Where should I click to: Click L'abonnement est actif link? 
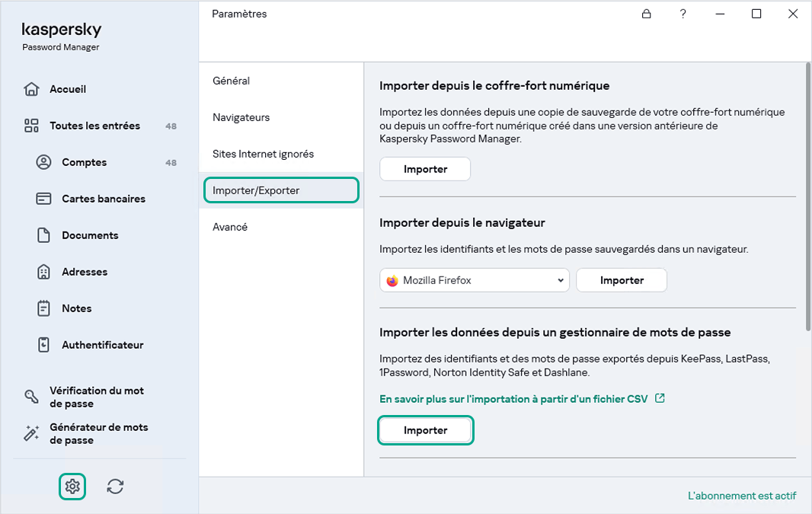click(742, 496)
